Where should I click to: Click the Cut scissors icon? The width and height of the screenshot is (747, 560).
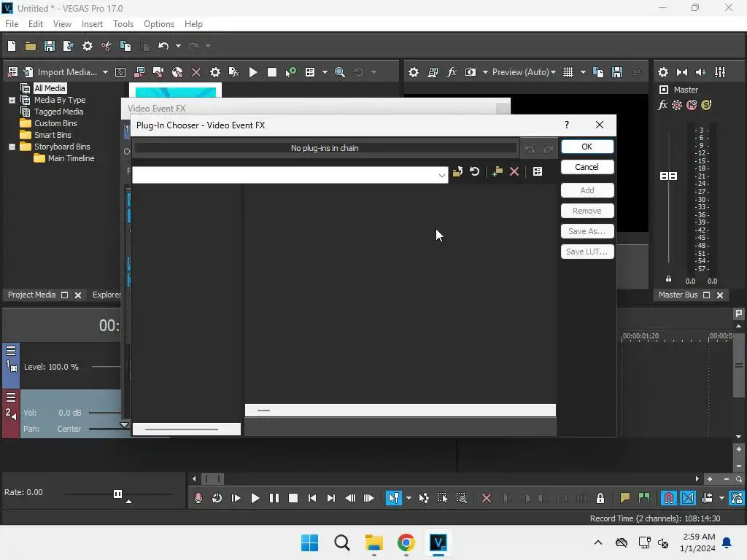(107, 46)
